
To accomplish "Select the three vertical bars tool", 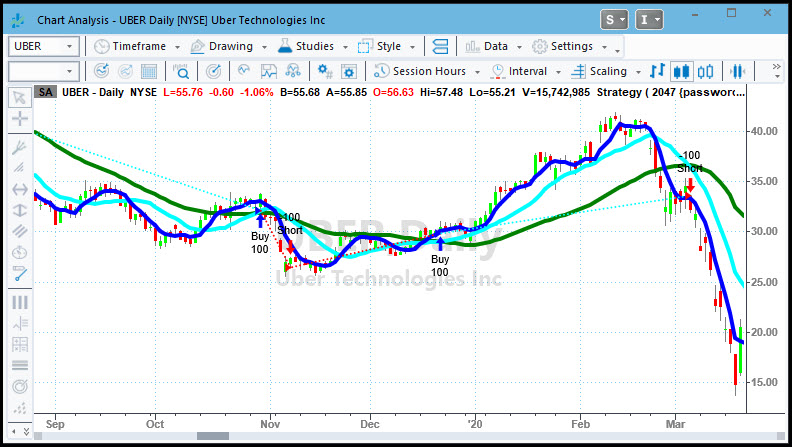I will tap(20, 303).
